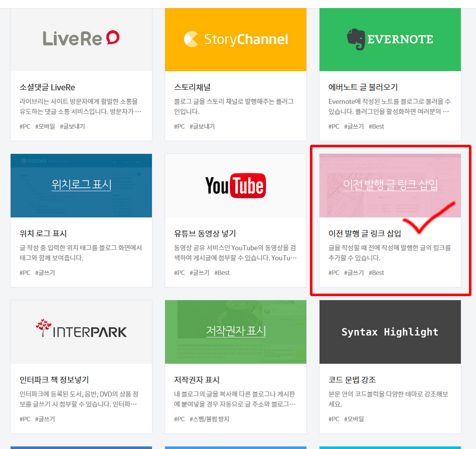Select the #글쓰기 tag on the 인터파크 card
This screenshot has width=476, height=449.
[45, 419]
